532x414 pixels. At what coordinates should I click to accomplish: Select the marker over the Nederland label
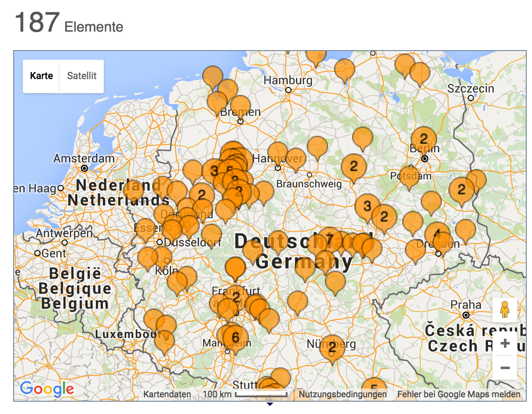[x=134, y=192]
